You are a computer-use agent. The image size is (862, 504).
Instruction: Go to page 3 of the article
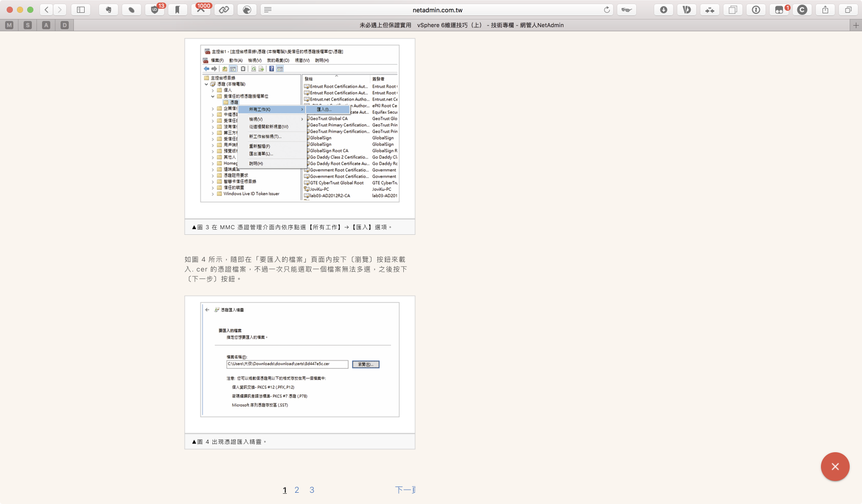(x=311, y=490)
